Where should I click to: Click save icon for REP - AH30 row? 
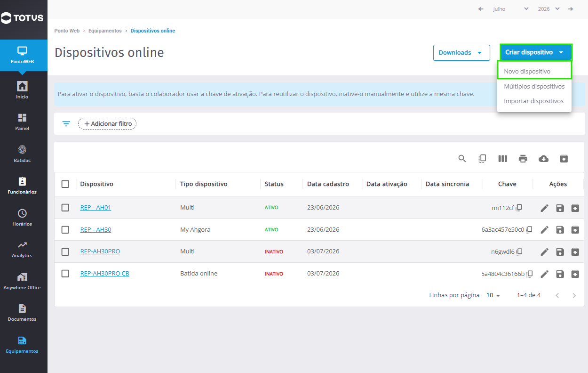click(560, 230)
